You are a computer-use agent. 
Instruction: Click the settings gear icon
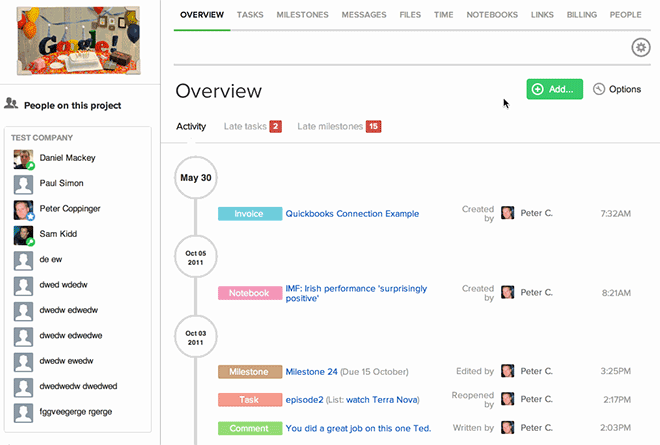641,48
